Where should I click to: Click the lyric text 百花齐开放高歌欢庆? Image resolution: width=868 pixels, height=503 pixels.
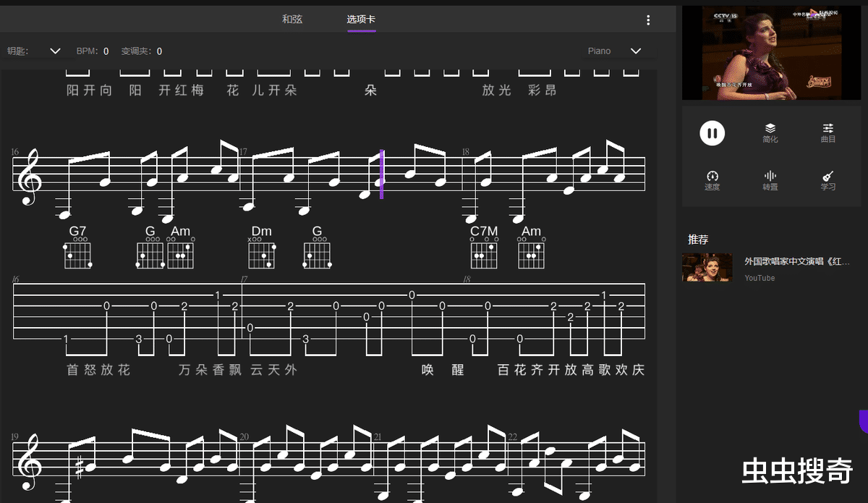click(x=571, y=370)
